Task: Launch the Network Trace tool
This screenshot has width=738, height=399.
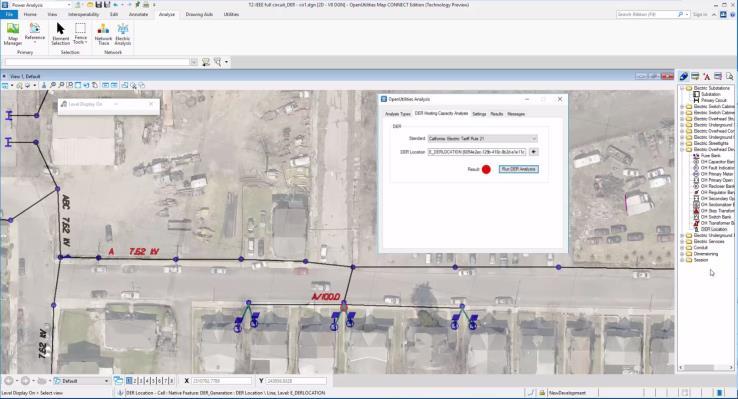Action: tap(103, 34)
